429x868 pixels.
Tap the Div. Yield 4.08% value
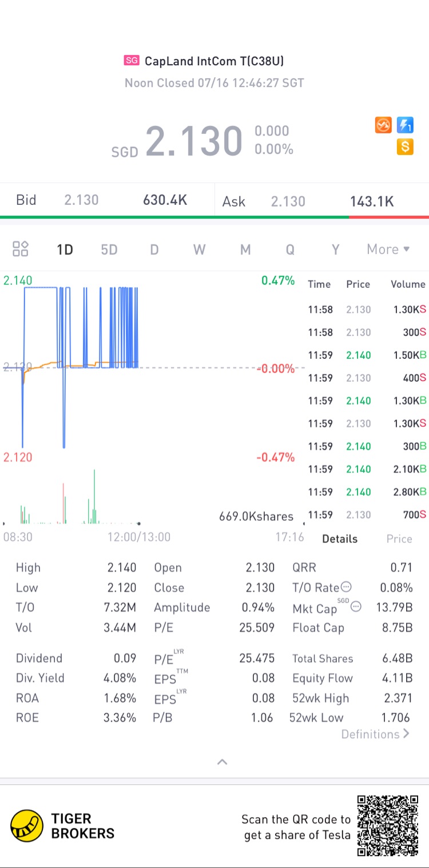pyautogui.click(x=120, y=678)
